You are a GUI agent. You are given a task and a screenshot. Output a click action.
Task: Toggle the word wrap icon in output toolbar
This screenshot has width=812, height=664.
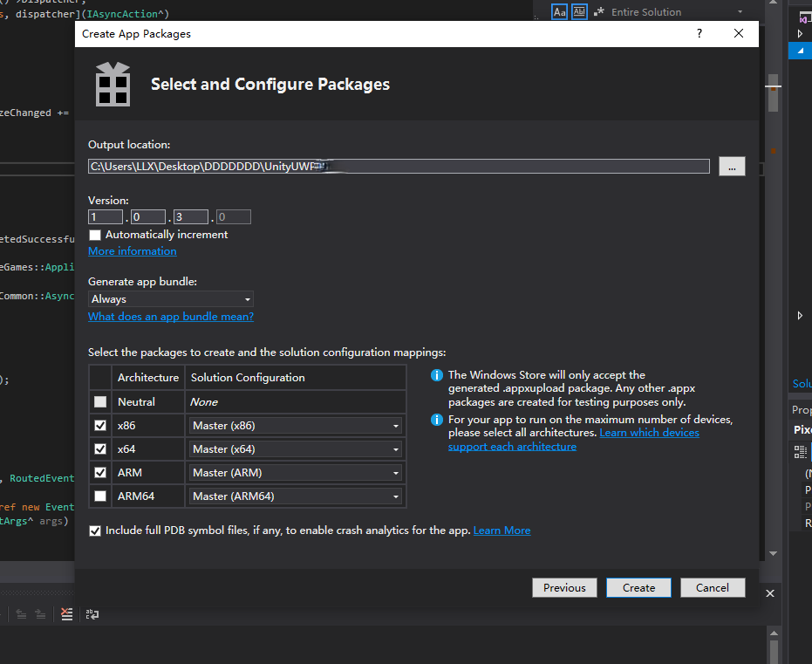[92, 614]
